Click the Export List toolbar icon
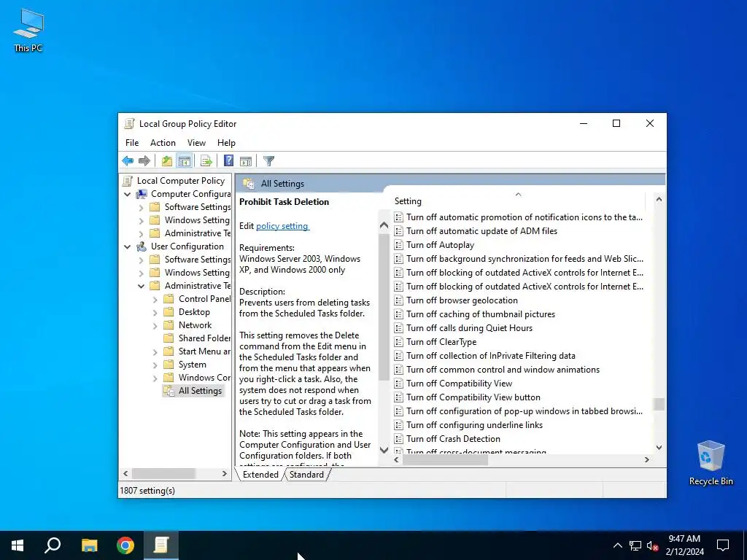This screenshot has height=560, width=747. tap(206, 161)
